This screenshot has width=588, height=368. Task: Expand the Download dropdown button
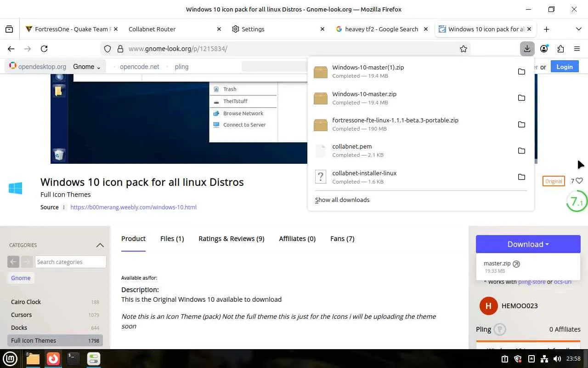pos(528,244)
